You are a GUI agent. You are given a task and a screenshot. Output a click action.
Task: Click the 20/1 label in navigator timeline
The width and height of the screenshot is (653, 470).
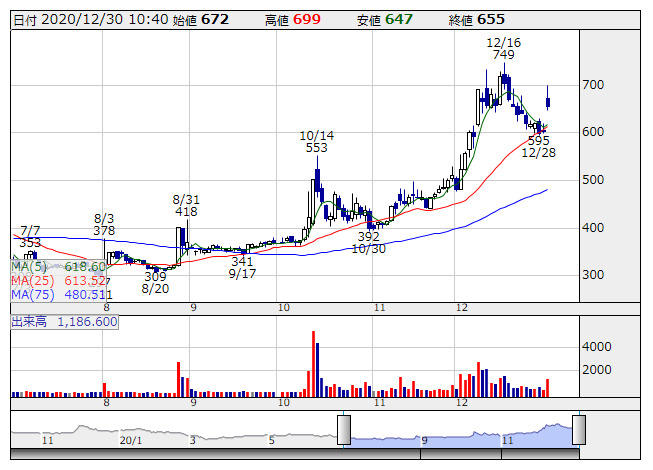pos(130,439)
